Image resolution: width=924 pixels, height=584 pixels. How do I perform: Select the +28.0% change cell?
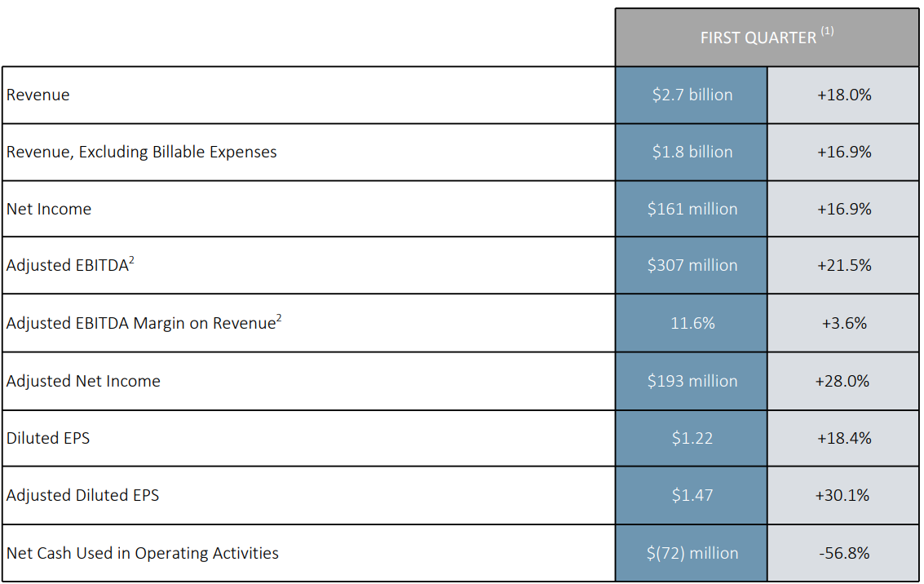(x=844, y=381)
